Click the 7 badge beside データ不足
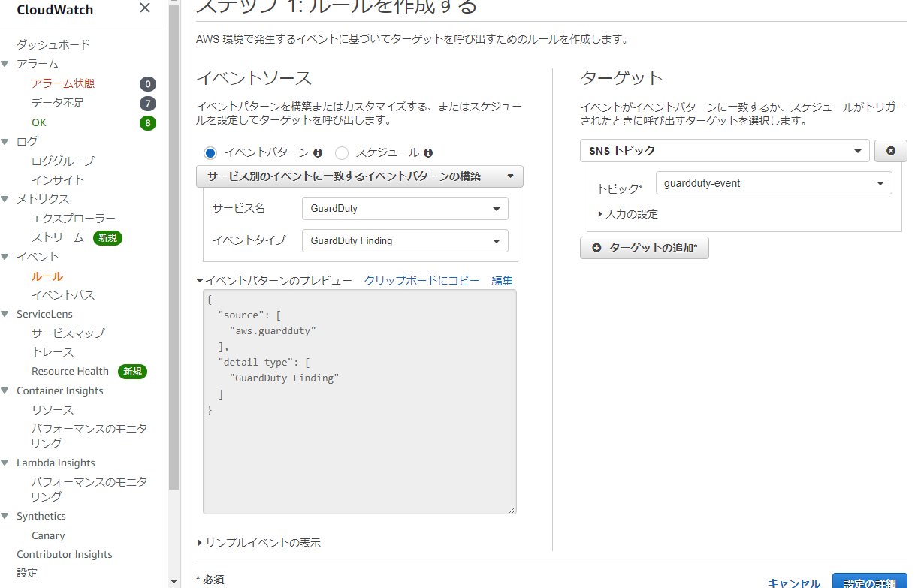 pos(148,104)
